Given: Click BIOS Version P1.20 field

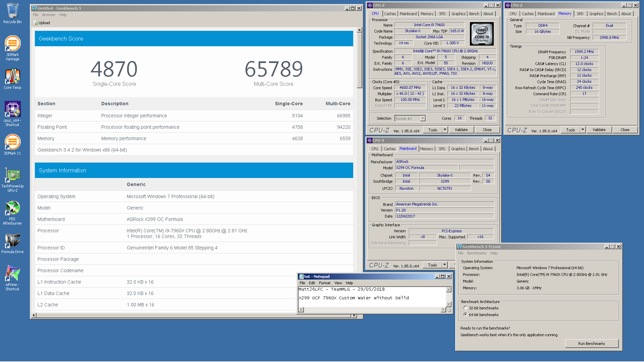Looking at the screenshot, I should [x=444, y=210].
